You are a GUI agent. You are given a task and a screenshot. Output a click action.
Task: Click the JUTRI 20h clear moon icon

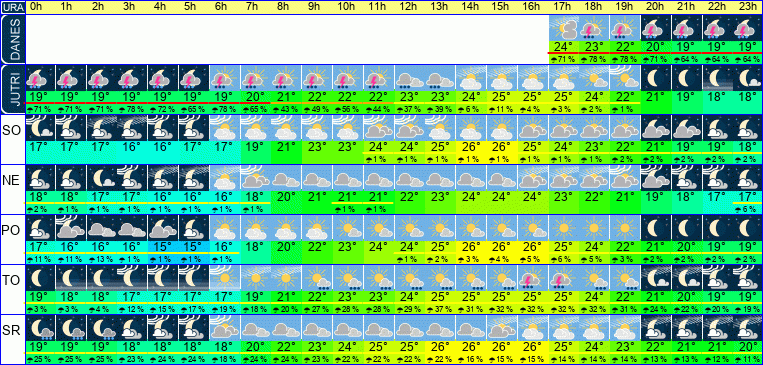pos(656,78)
